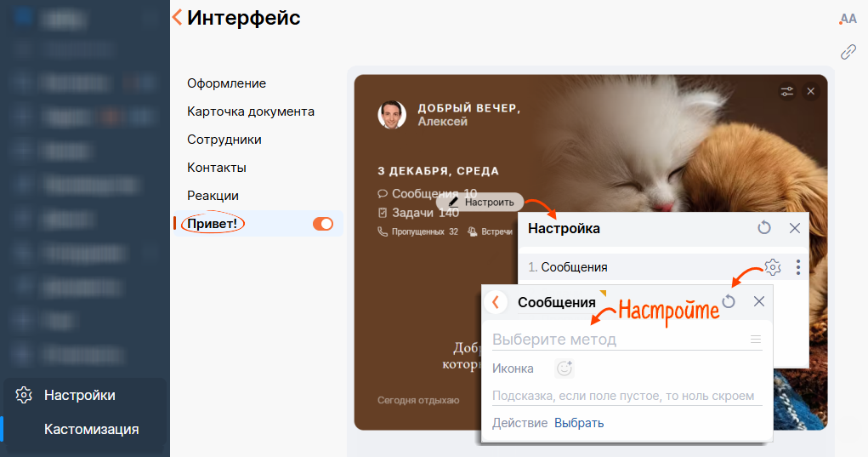Open the three-dot menu for Сообщения
Viewport: 868px width, 457px height.
coord(797,267)
